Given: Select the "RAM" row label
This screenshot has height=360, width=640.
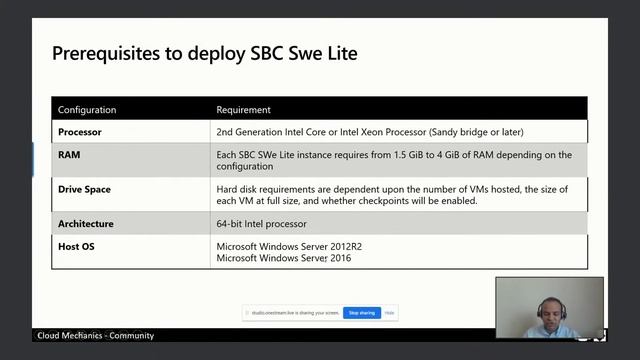Looking at the screenshot, I should click(x=69, y=155).
